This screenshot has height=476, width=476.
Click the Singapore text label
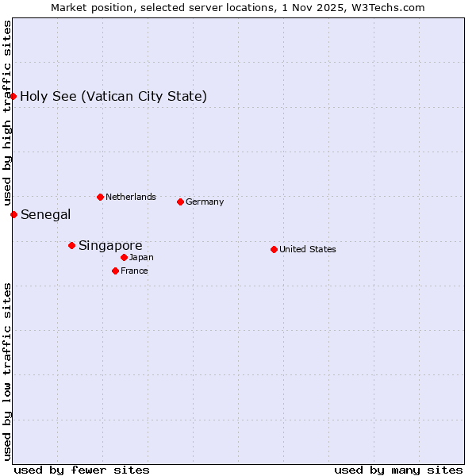[x=110, y=246]
